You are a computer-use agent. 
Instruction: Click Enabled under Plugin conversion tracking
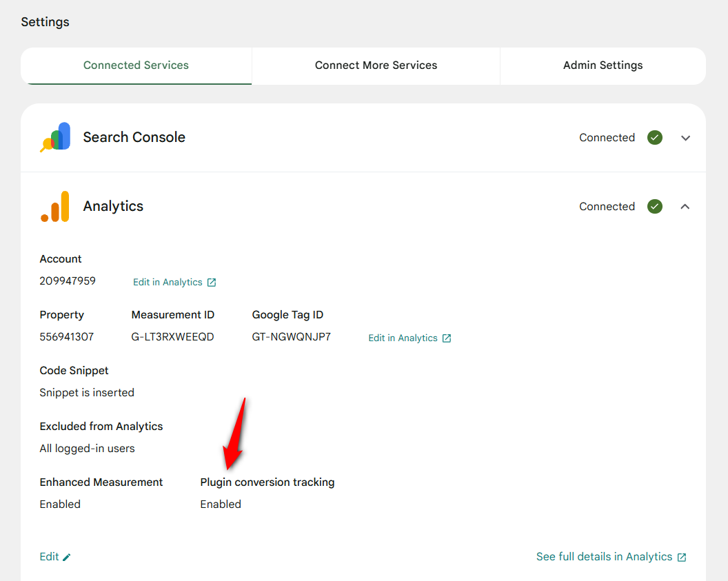(221, 504)
